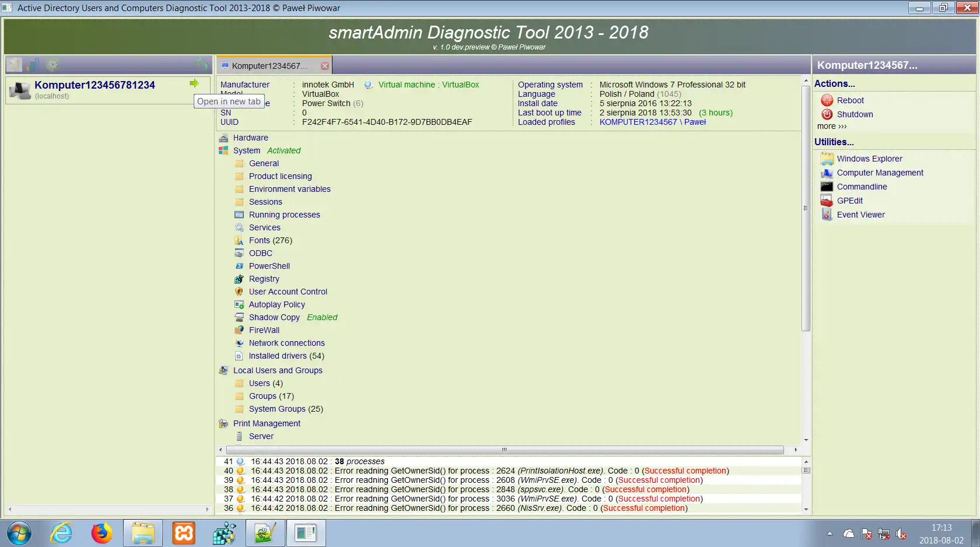Open Print Management Server item
The width and height of the screenshot is (980, 547).
(261, 436)
